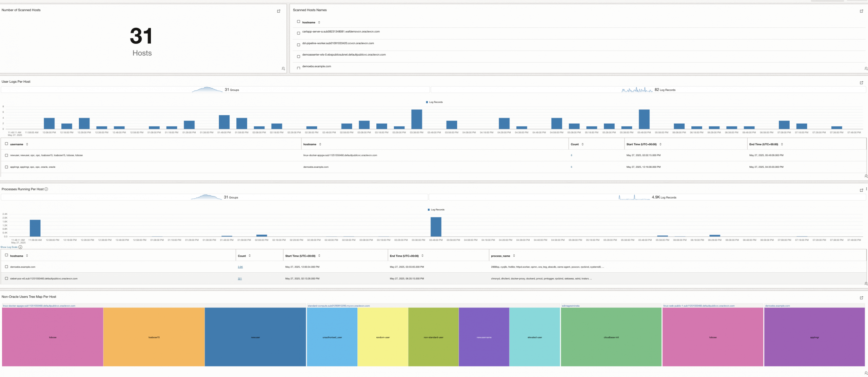Click the linux-docker-appgw host label in tree map
The image size is (868, 377).
[x=39, y=306]
